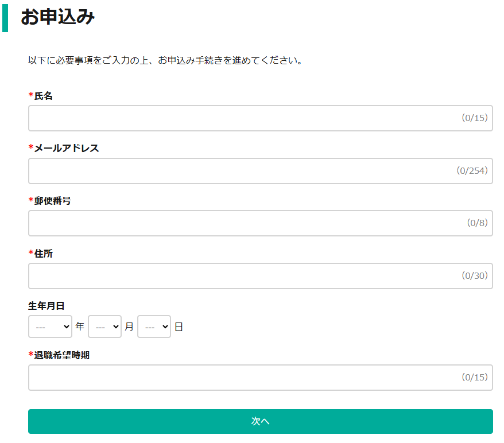Open the birth day 日 dropdown
The image size is (504, 443).
[x=154, y=327]
